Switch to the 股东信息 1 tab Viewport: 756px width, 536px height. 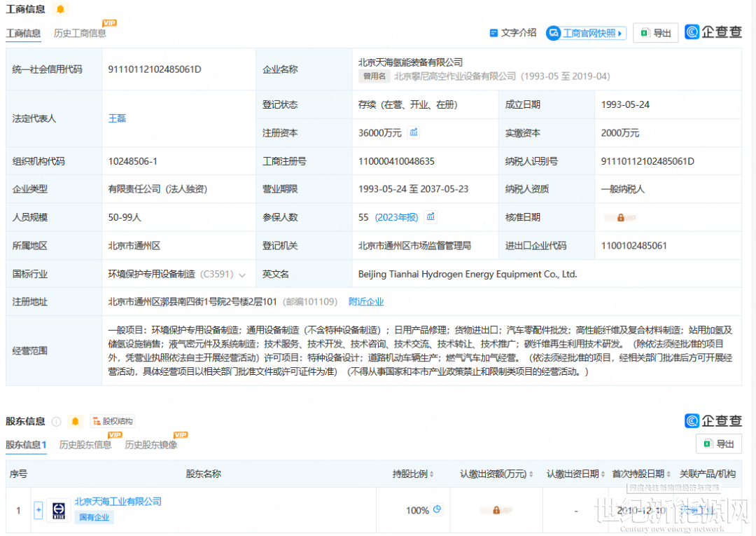point(26,445)
